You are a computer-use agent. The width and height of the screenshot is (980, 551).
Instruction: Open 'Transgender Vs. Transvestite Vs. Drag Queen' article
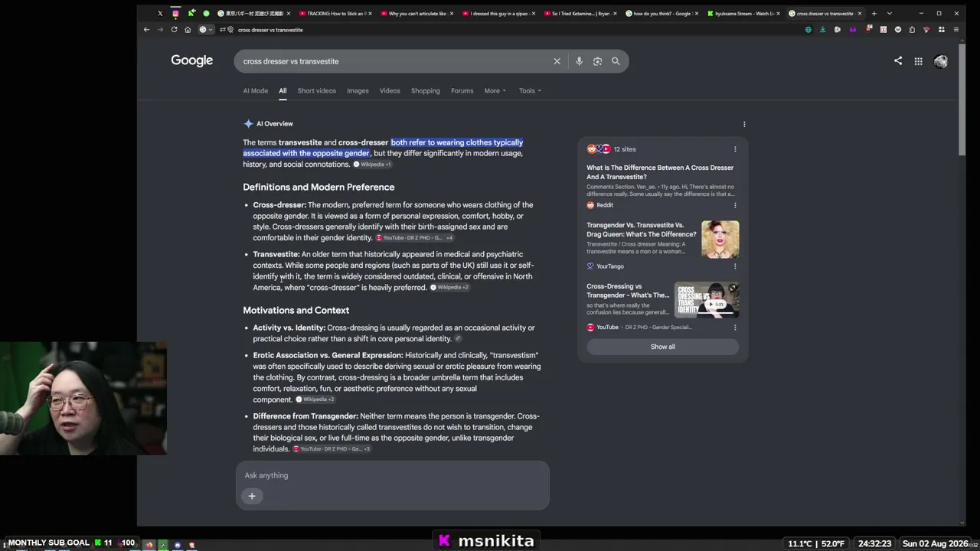(x=642, y=230)
